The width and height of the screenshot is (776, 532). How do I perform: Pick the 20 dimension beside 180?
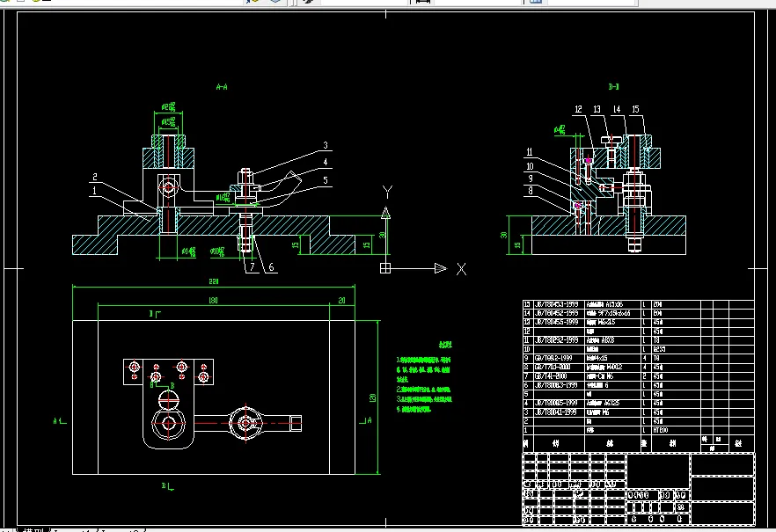(x=342, y=300)
